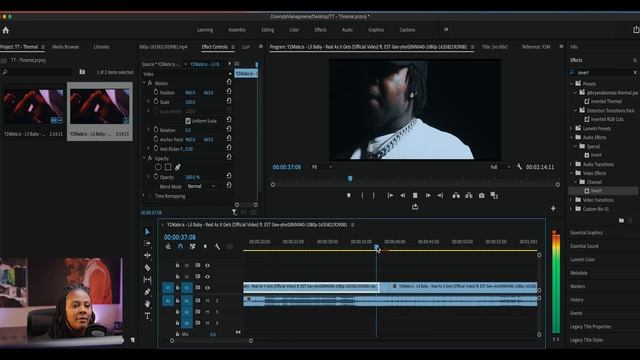Open the Full playback resolution dropdown
This screenshot has height=360, width=640.
click(500, 167)
